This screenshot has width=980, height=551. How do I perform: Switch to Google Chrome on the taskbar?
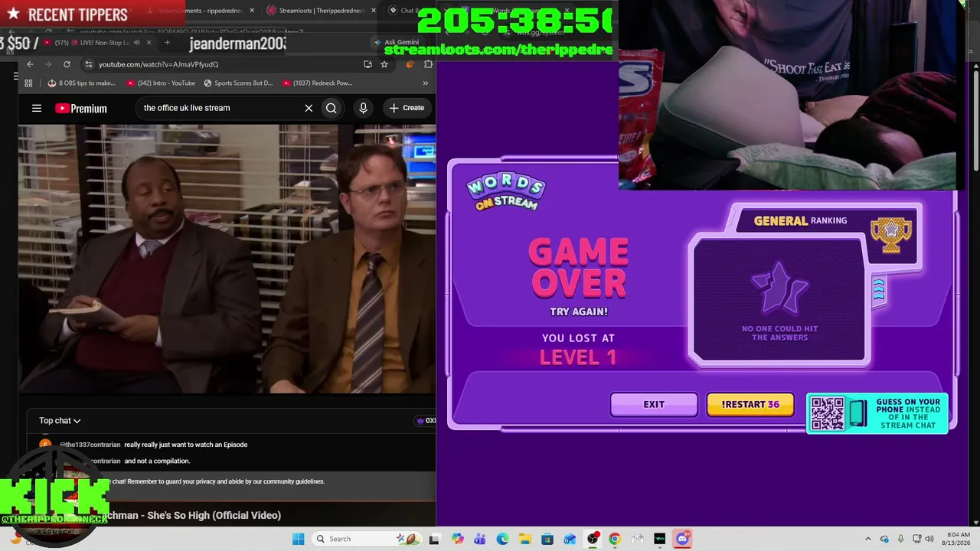[614, 539]
